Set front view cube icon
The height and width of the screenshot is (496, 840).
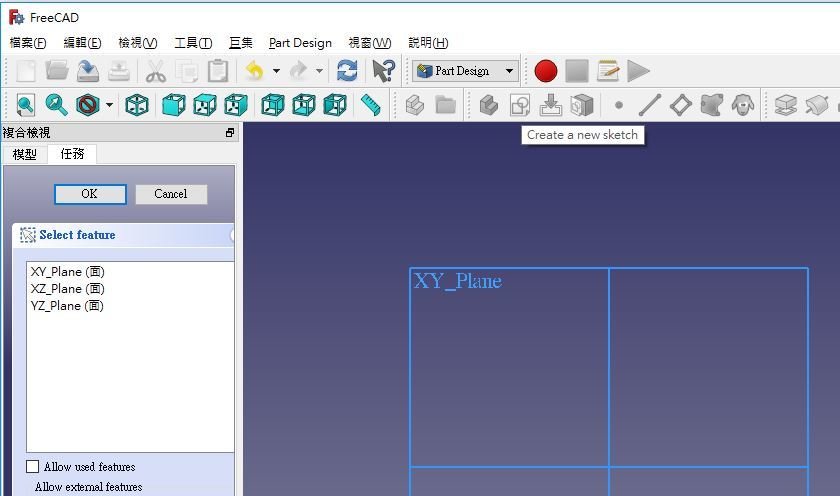(x=174, y=105)
